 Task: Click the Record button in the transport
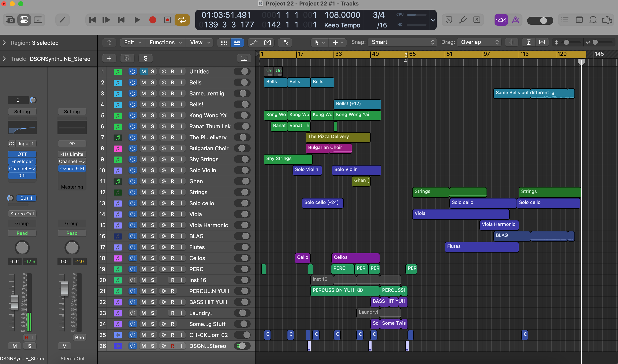pyautogui.click(x=152, y=20)
